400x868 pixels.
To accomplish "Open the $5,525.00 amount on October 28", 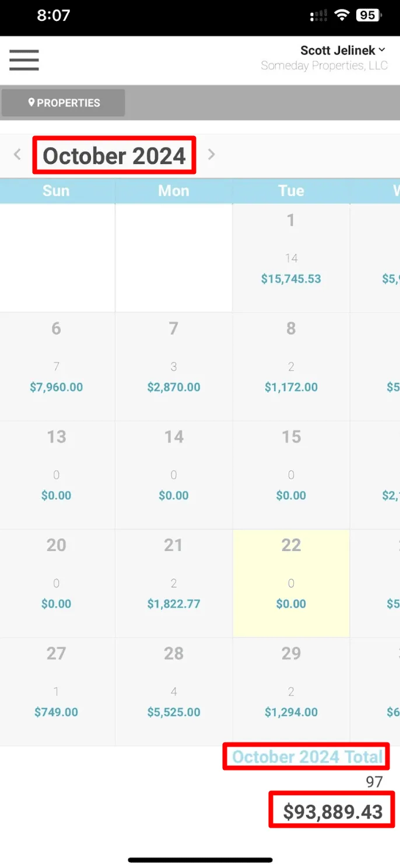I will point(173,712).
